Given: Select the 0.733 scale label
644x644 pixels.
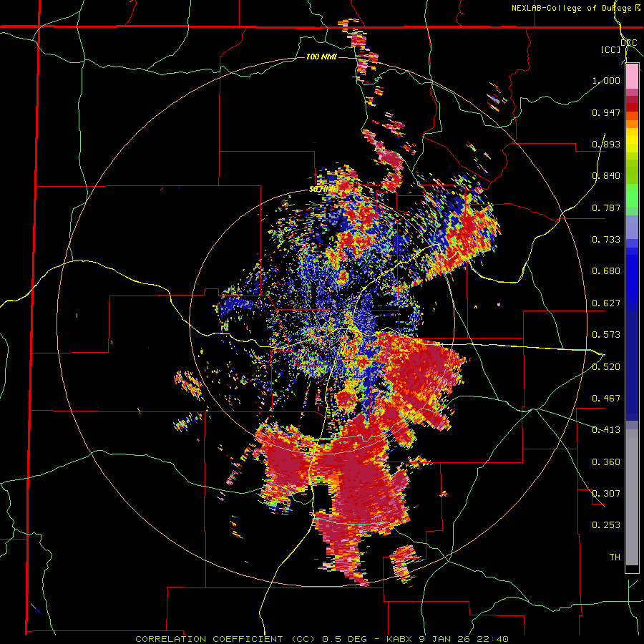Looking at the screenshot, I should [606, 240].
